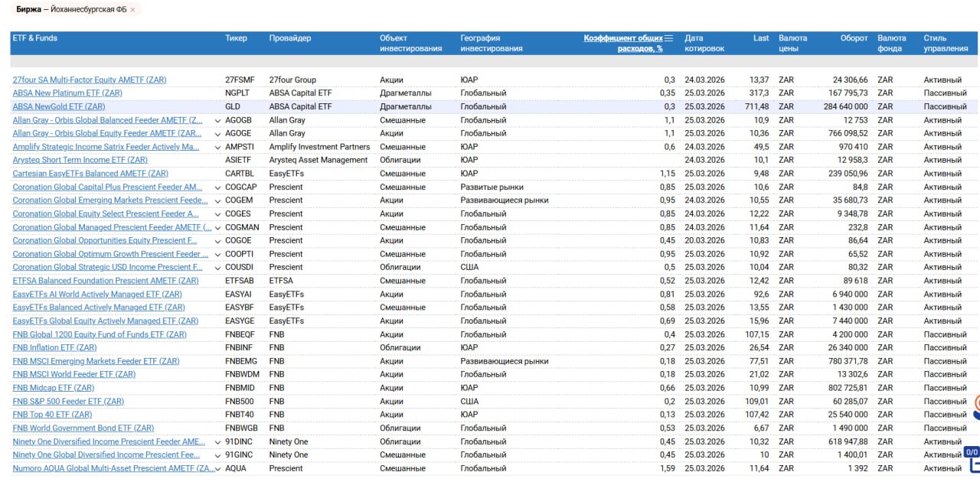This screenshot has height=482, width=980.
Task: Open FNB Top 40 ETF (ZAR) link
Action: 52,415
